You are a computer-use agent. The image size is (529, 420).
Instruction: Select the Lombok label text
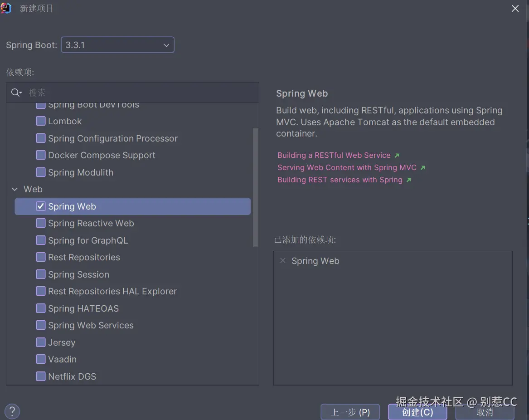click(65, 121)
